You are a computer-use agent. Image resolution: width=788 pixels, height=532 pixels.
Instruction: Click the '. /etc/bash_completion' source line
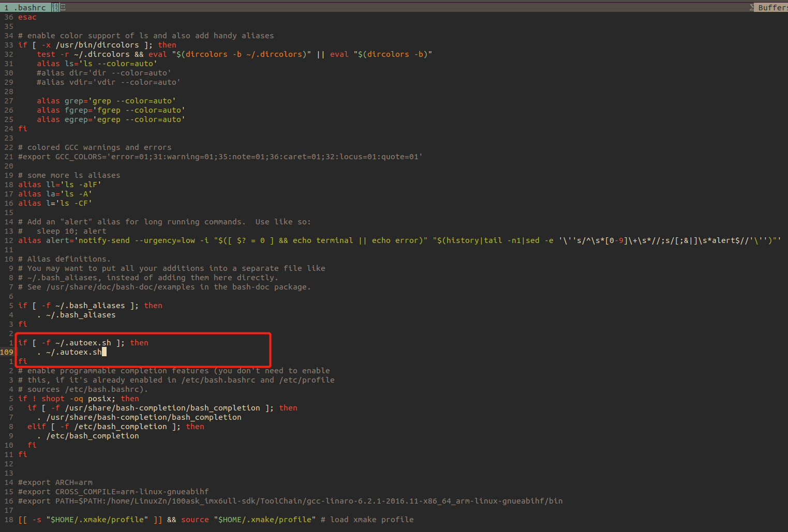(88, 436)
